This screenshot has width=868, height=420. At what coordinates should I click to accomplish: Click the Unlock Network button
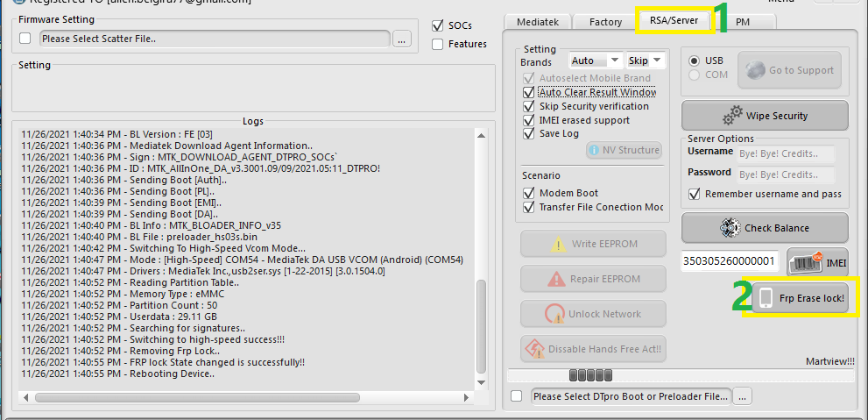coord(593,314)
